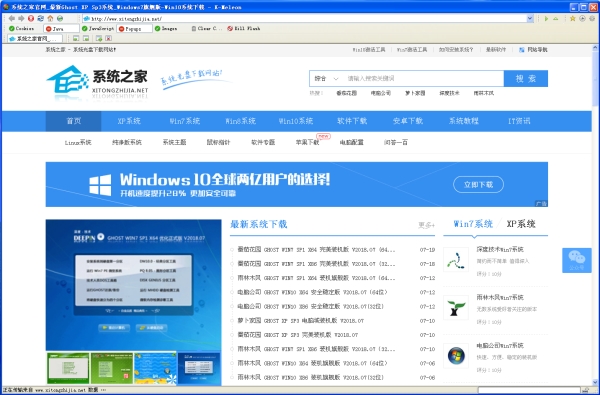Click the new tab icon with green arrow
Image resolution: width=600 pixels, height=395 pixels.
99,38
